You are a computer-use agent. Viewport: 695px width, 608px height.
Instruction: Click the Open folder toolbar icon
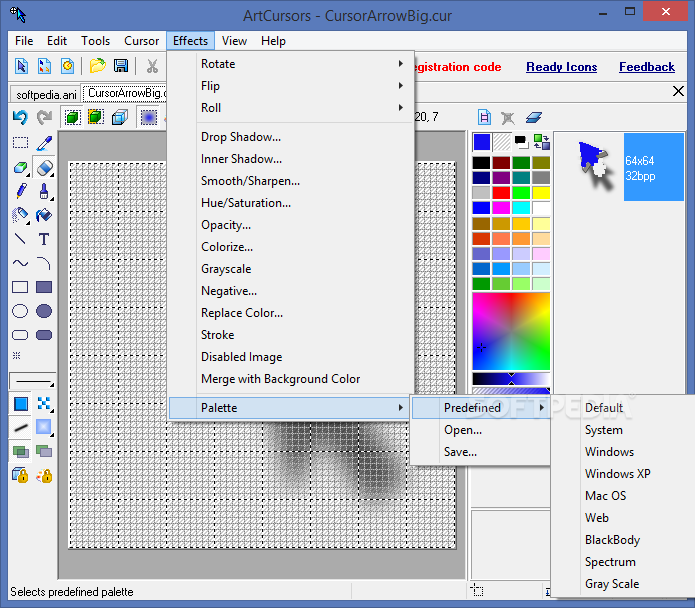pos(98,66)
